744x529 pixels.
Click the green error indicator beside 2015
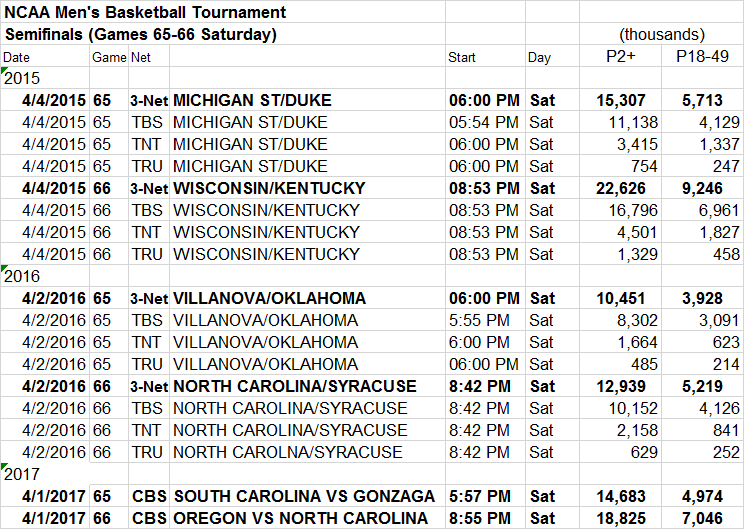(x=4, y=70)
